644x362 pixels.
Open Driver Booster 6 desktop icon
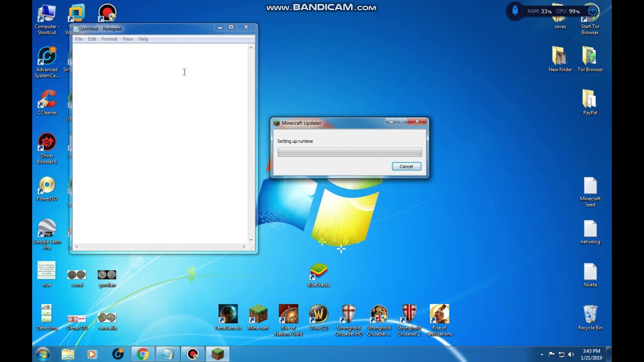point(47,148)
